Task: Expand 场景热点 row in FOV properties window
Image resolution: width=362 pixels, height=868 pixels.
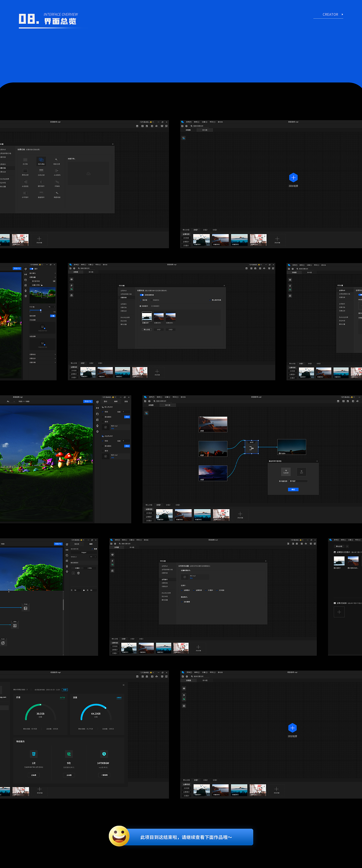Action: click(42, 354)
